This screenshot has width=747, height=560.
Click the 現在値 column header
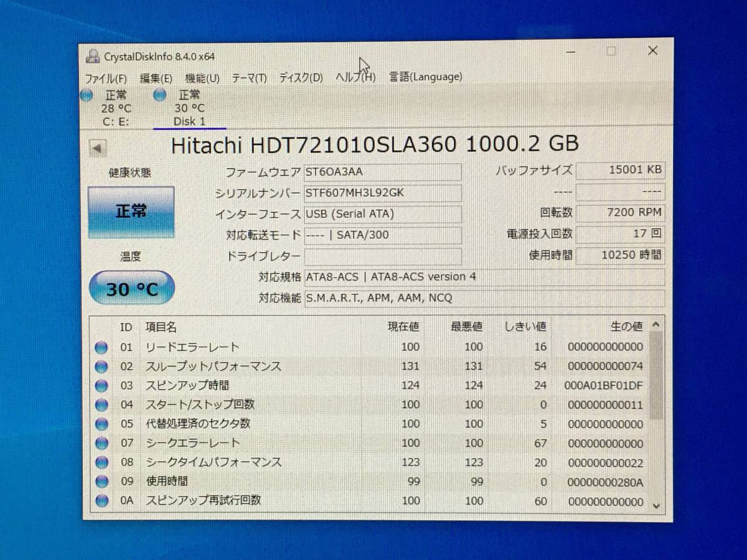tap(403, 326)
